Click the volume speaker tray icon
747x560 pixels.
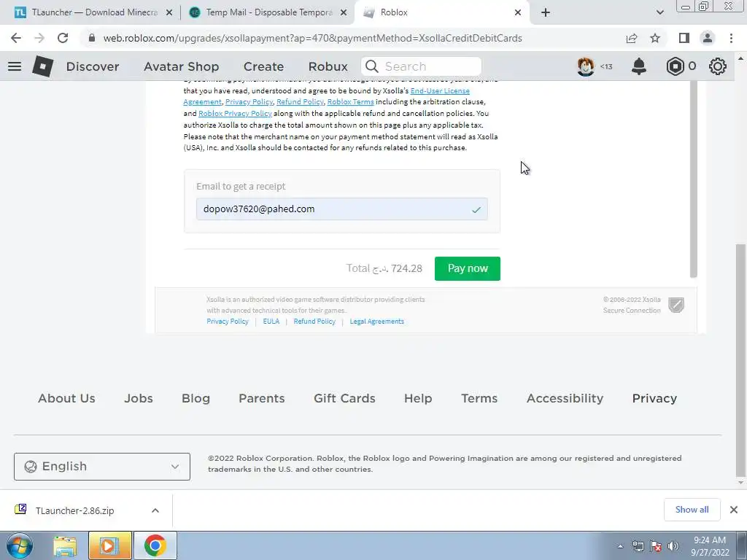click(x=673, y=546)
